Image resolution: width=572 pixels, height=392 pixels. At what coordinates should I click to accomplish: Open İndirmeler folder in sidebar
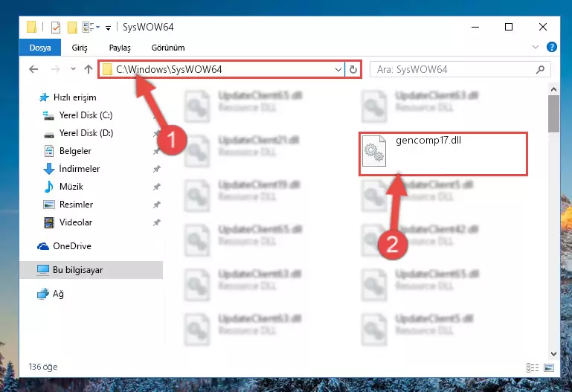click(79, 169)
